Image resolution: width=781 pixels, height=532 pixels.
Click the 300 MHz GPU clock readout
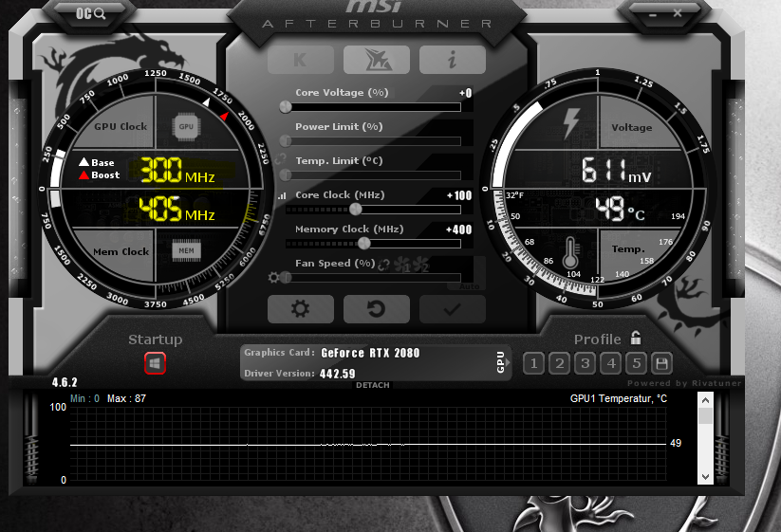coord(177,170)
